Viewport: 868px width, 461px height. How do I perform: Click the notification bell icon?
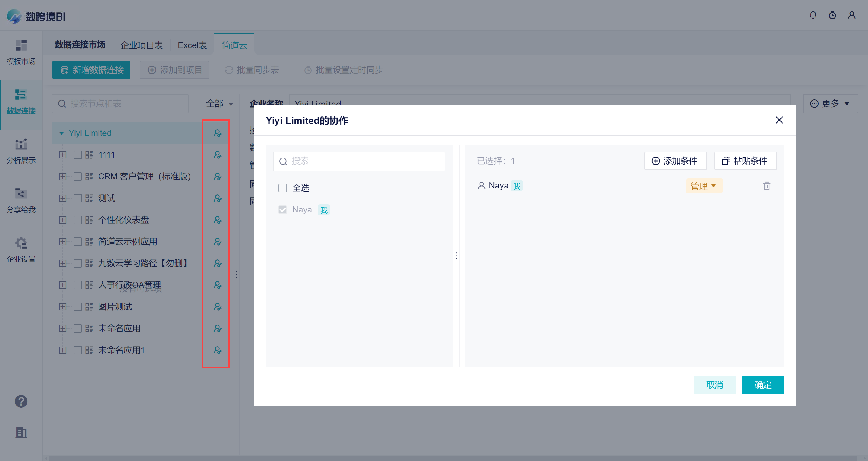point(813,15)
